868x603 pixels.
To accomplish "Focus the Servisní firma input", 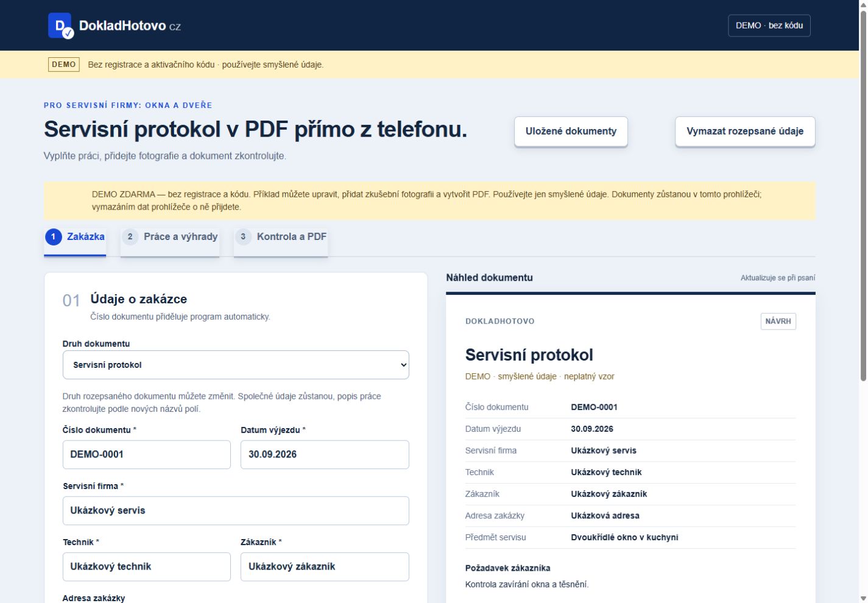I will tap(236, 510).
